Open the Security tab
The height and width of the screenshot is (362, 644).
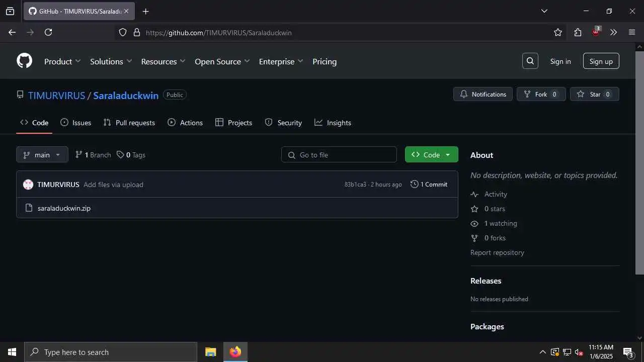[283, 123]
